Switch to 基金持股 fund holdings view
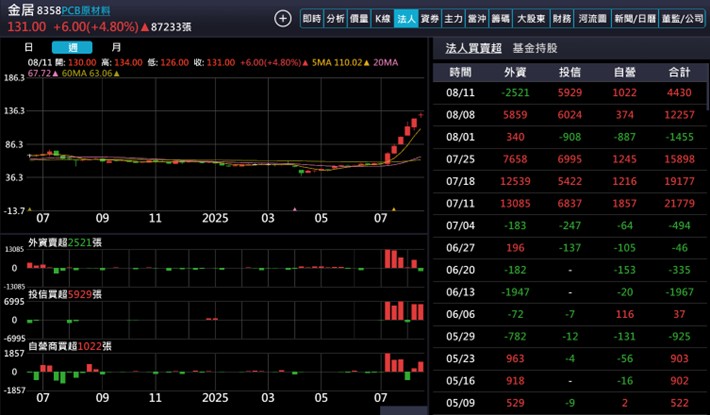 tap(535, 47)
